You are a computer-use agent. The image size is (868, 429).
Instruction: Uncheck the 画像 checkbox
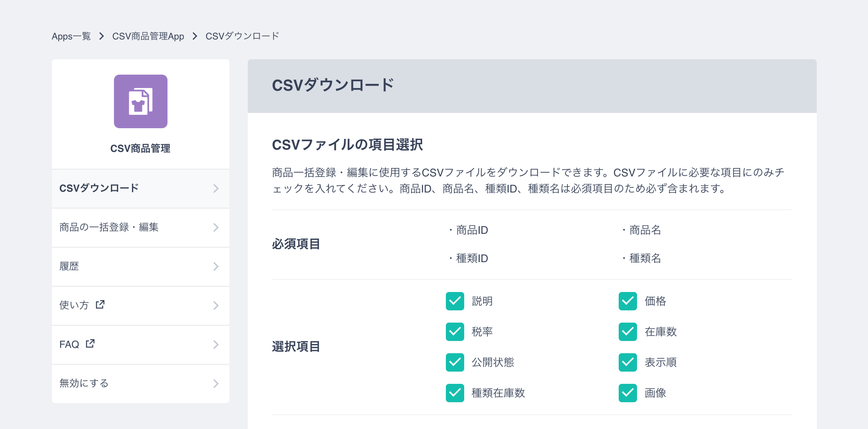(x=627, y=393)
